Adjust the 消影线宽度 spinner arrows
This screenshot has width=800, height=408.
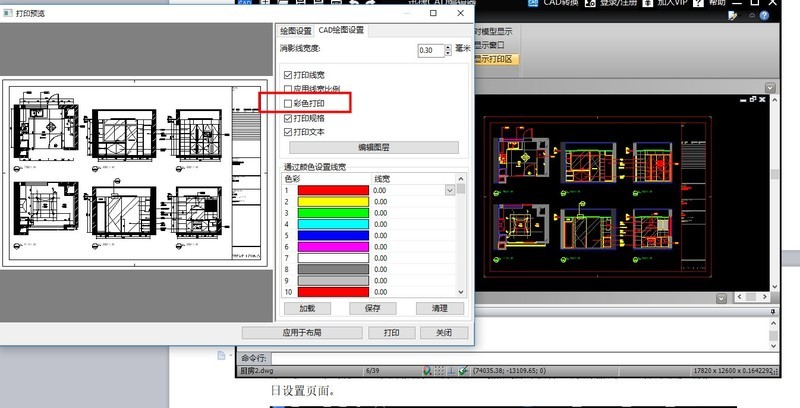click(x=447, y=50)
